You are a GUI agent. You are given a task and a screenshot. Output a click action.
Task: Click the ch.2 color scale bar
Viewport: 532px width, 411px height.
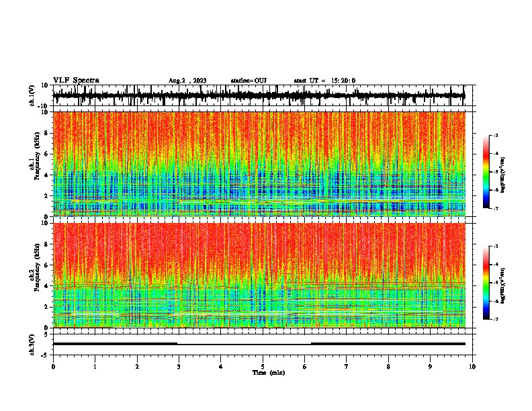pos(486,283)
